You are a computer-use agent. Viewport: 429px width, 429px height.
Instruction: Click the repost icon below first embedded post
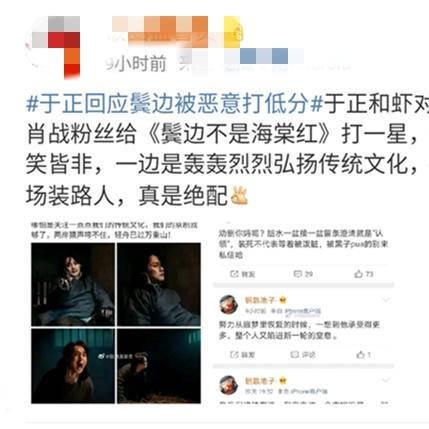tap(234, 274)
